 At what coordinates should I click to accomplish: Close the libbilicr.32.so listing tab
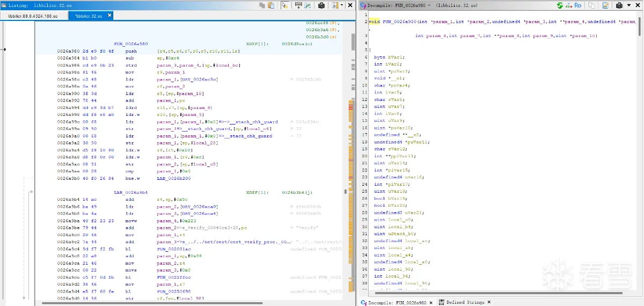[x=109, y=16]
